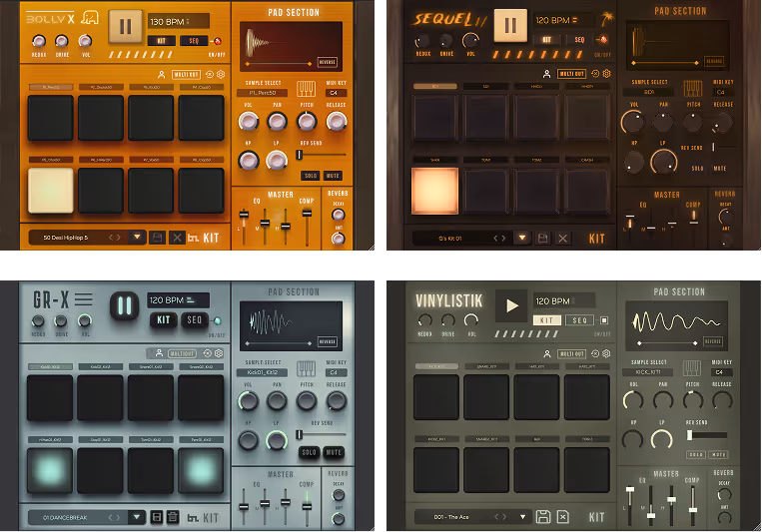762x532 pixels.
Task: Pause playback in the Sequel II plugin
Action: coord(510,25)
